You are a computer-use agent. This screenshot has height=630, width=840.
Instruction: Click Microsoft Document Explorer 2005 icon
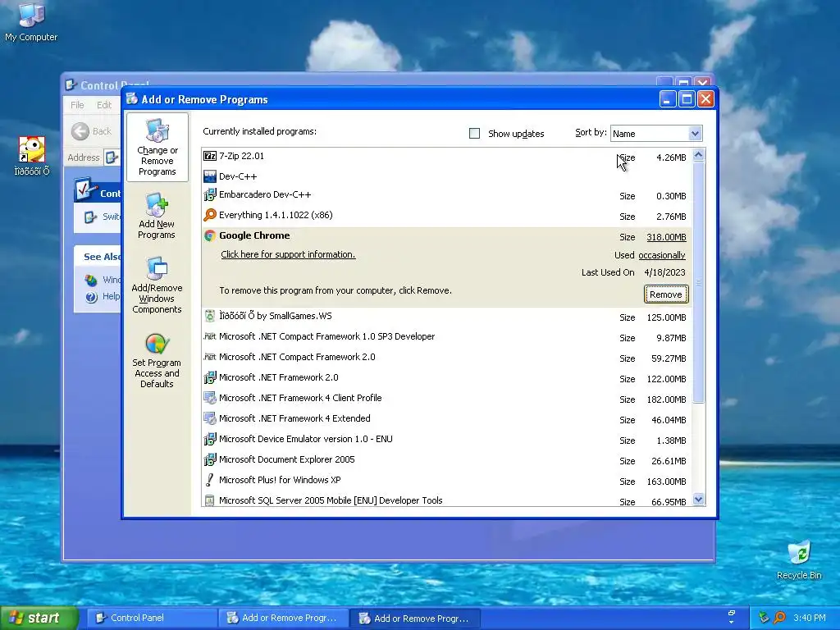[x=210, y=459]
